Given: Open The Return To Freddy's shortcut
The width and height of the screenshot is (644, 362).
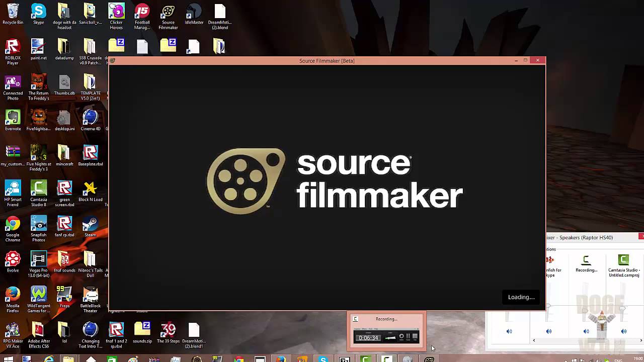Looking at the screenshot, I should pos(38,87).
